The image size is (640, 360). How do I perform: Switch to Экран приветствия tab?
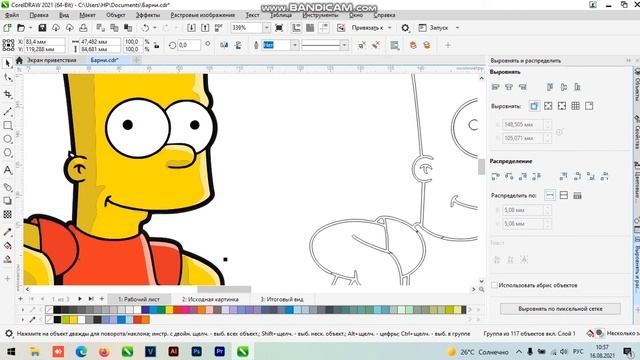(x=51, y=60)
